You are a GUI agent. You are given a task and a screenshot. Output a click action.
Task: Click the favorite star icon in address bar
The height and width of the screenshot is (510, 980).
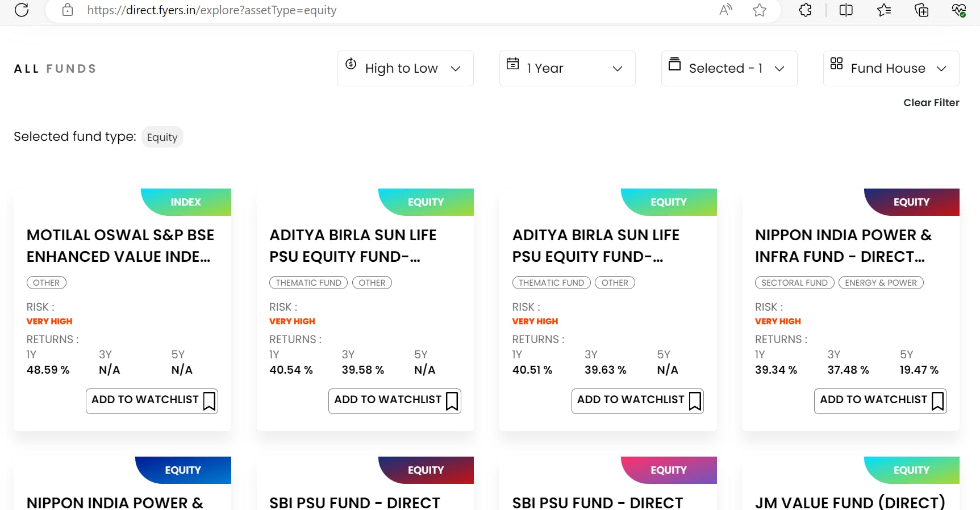[759, 10]
